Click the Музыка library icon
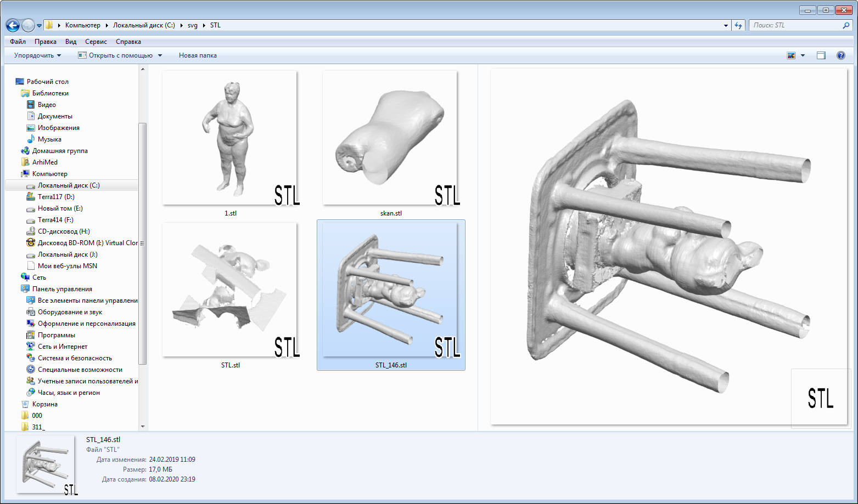 [x=31, y=139]
